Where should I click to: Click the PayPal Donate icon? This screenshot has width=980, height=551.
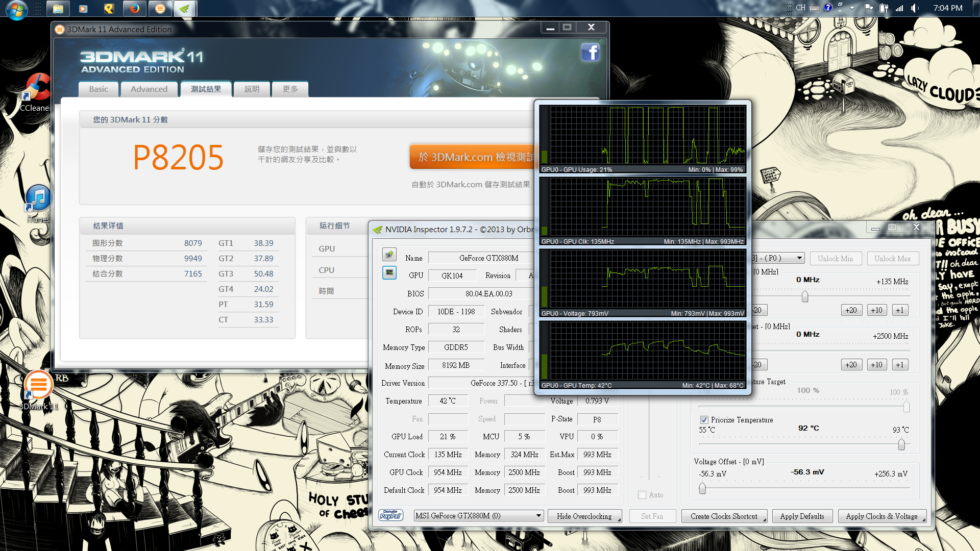pos(391,515)
